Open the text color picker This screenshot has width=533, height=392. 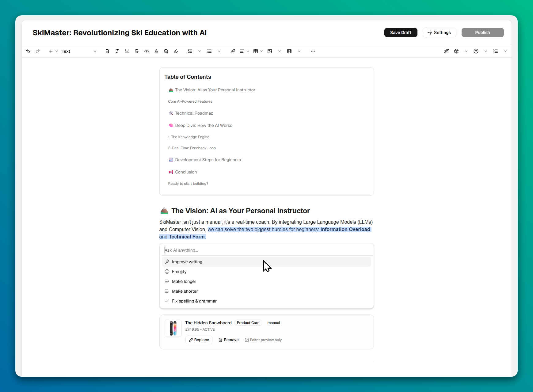156,51
